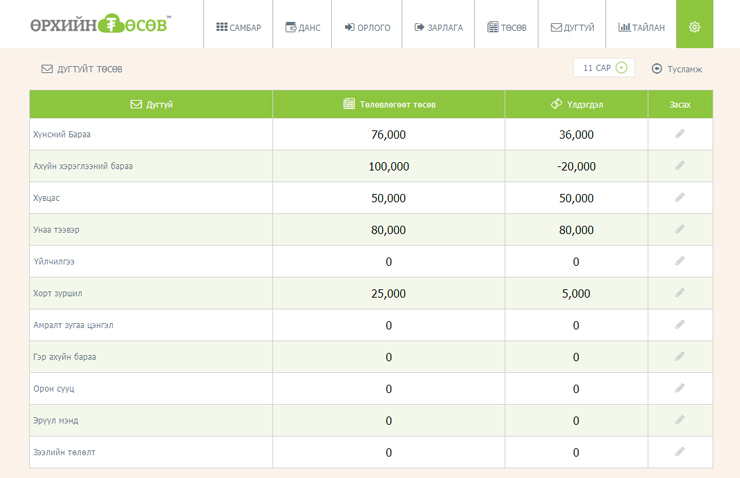Select the ТӨСӨВ tab
This screenshot has height=478, width=740.
coord(507,27)
